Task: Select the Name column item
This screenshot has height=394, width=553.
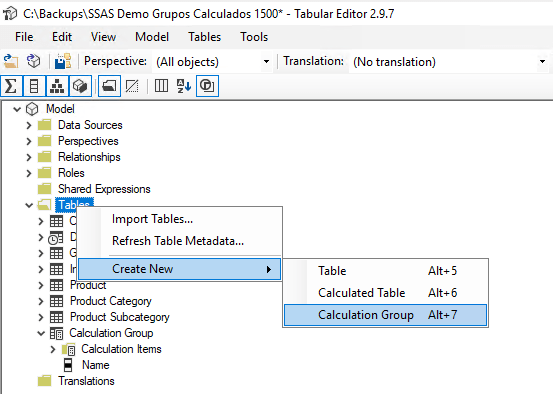Action: (96, 365)
